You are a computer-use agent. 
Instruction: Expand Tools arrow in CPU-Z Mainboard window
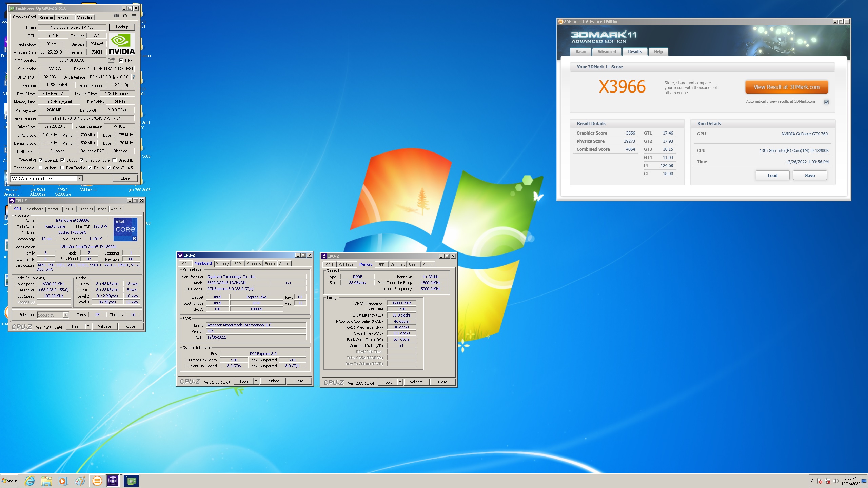256,381
